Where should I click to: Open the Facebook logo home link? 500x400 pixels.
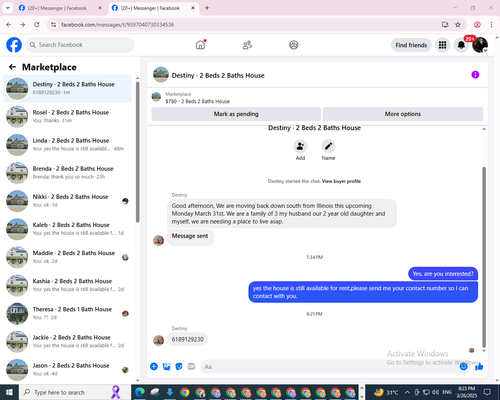pos(14,45)
